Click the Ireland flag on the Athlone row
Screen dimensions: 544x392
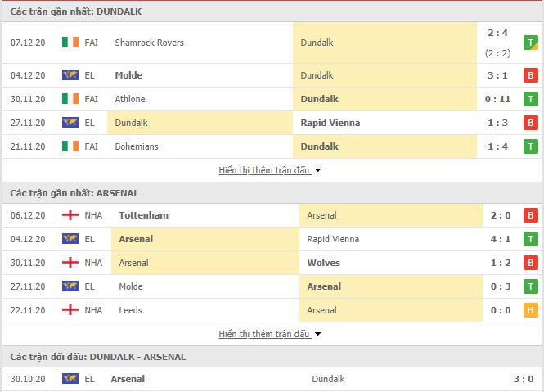tap(70, 99)
